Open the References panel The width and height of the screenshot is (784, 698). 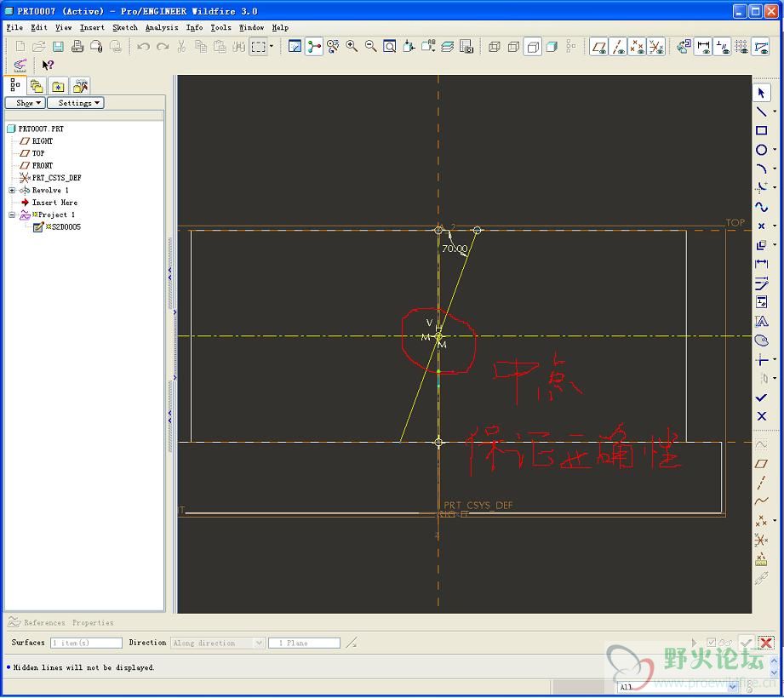click(44, 622)
